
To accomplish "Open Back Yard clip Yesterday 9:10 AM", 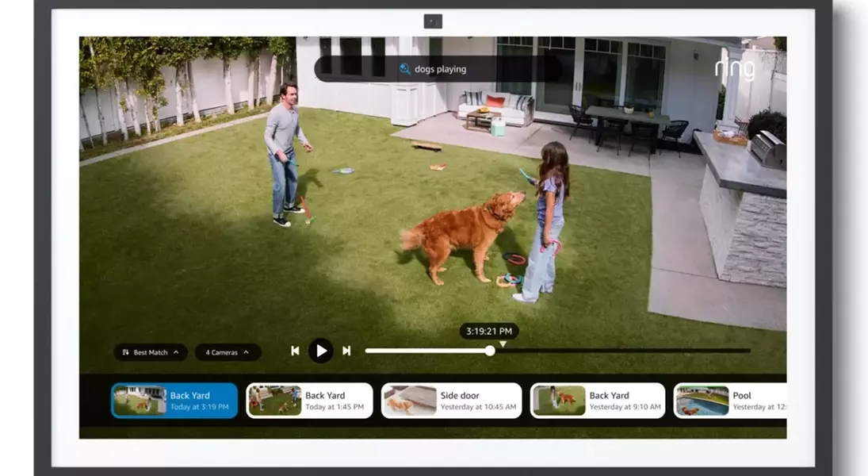I will [598, 400].
